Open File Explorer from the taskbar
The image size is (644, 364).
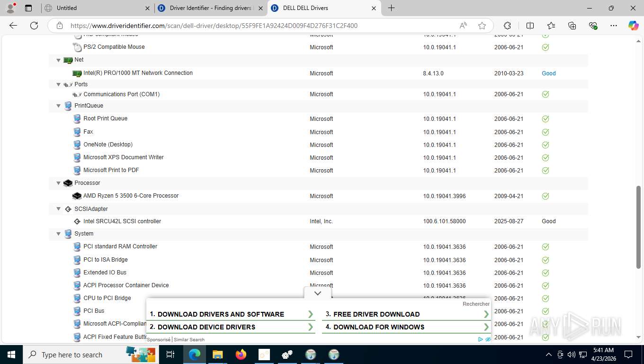(217, 355)
